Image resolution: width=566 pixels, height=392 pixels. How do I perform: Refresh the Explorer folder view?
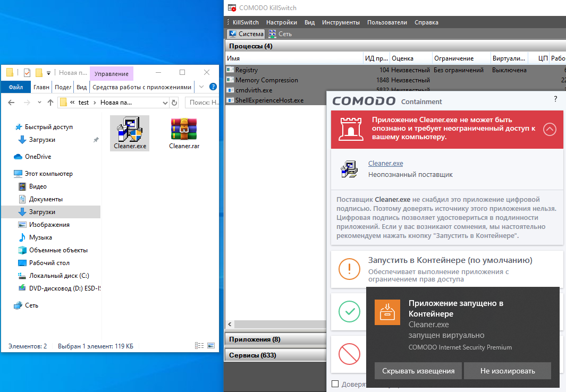point(174,103)
